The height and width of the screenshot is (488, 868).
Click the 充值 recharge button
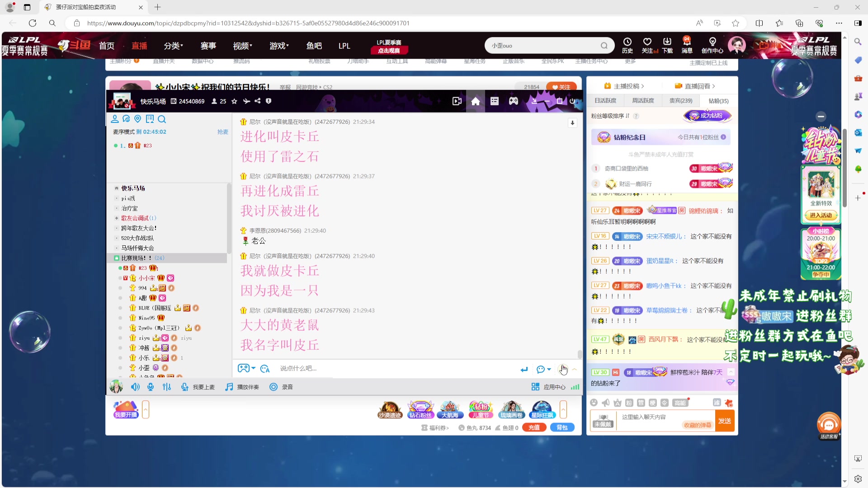click(x=534, y=427)
